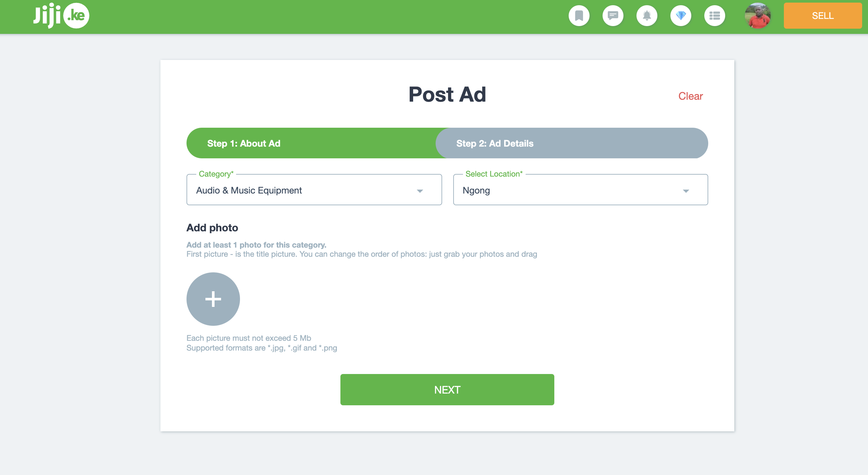Expand the Ngong location arrow
This screenshot has height=475, width=868.
pos(686,191)
